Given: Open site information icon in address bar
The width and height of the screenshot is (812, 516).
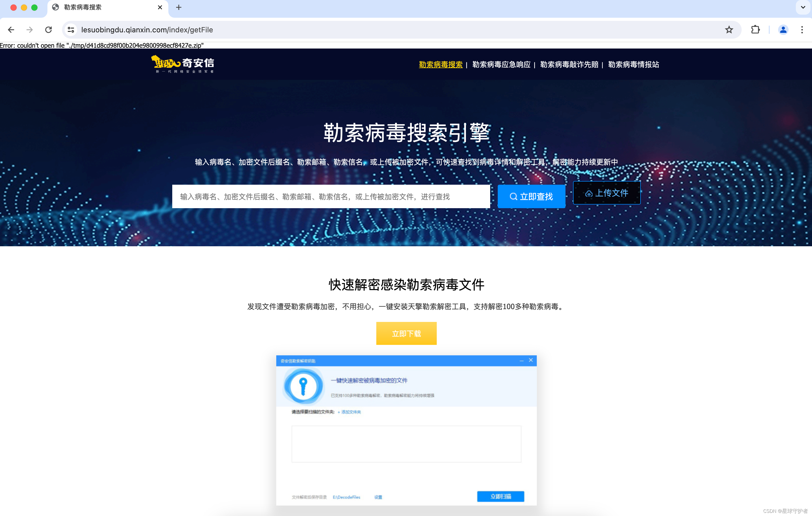Looking at the screenshot, I should (71, 30).
